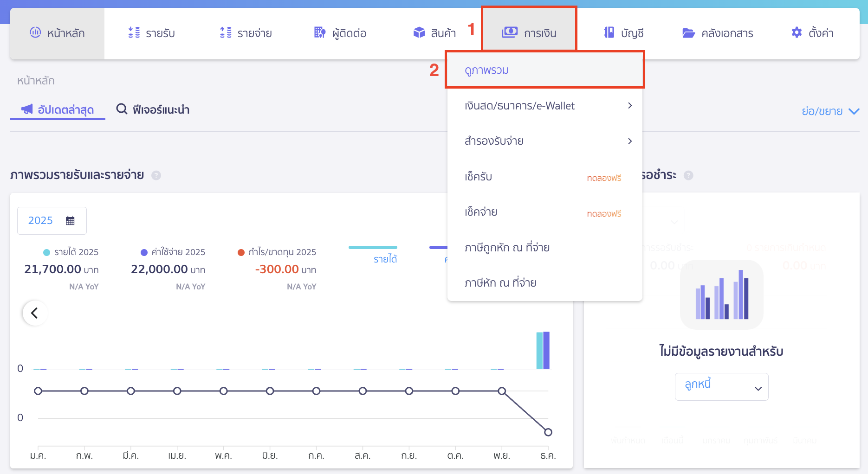Open the ลูกหนี้ dropdown selector

(721, 386)
